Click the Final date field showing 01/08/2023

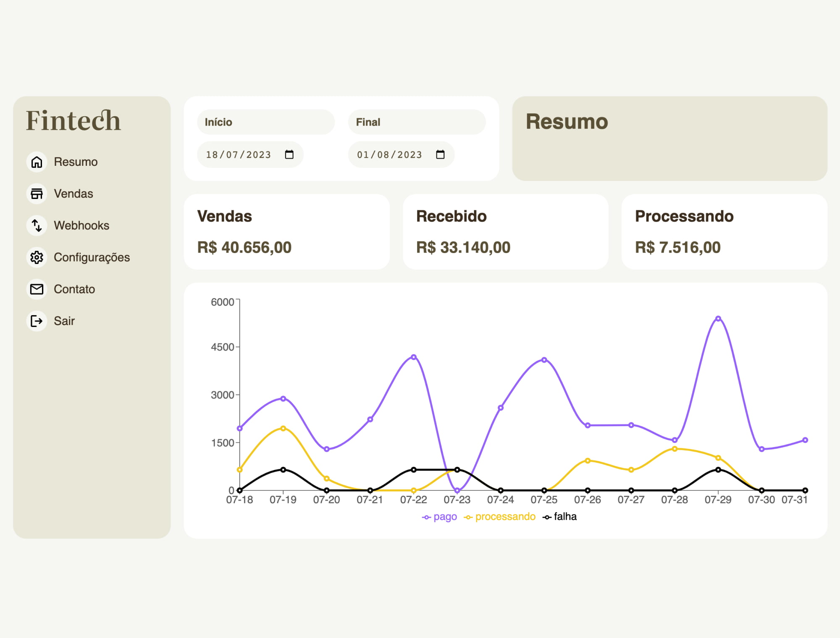coord(401,154)
